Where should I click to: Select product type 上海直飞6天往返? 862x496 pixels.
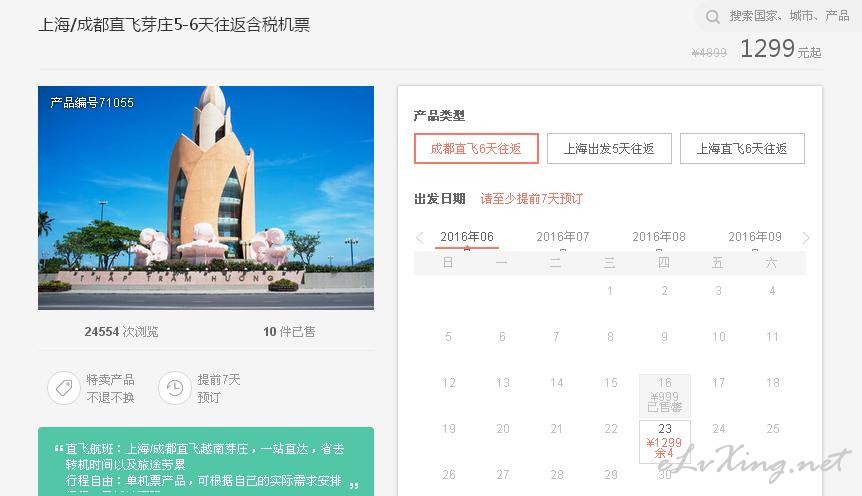742,148
